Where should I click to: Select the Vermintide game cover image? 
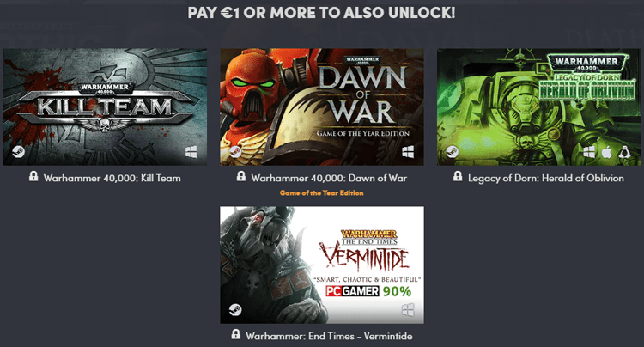point(322,265)
